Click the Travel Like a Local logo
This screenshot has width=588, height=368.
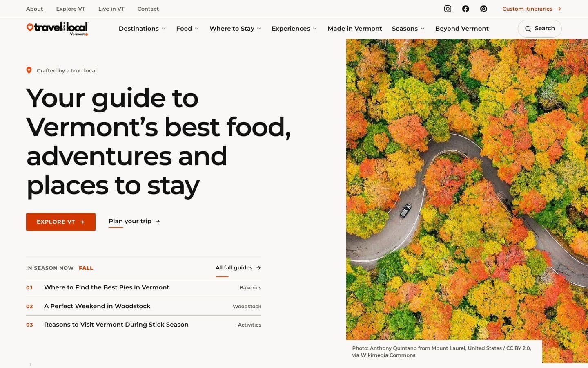click(57, 29)
